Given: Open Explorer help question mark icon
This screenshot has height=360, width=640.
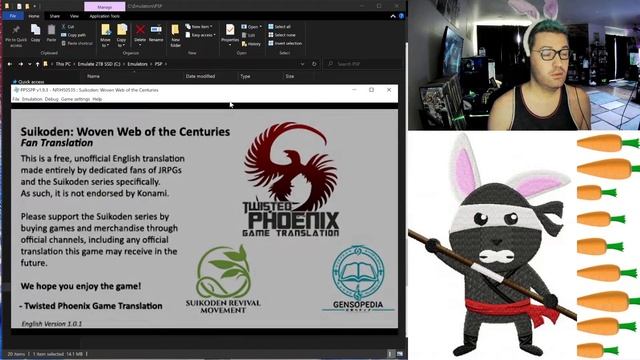Looking at the screenshot, I should point(401,16).
